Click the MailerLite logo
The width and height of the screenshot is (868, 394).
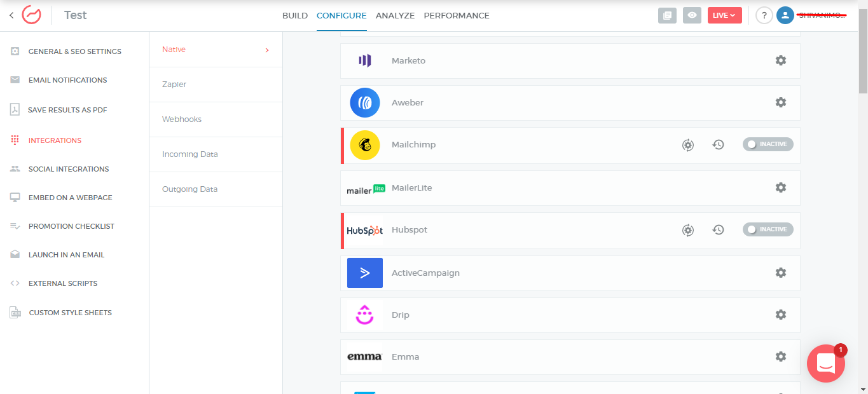tap(366, 189)
